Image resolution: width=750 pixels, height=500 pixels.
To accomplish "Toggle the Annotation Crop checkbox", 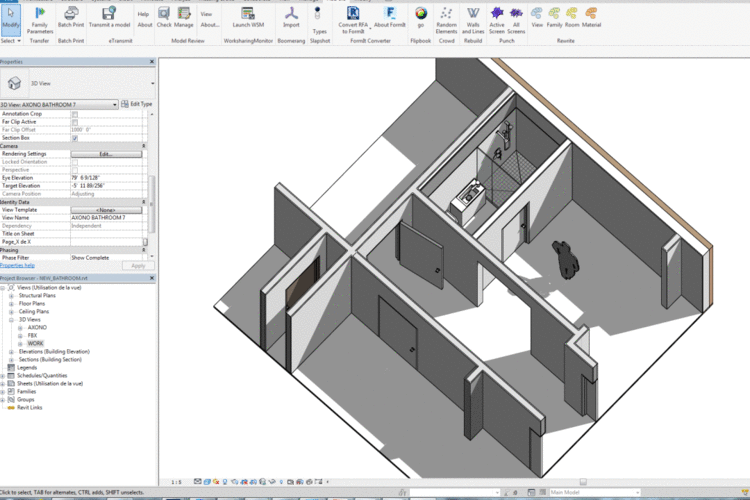I will 75,114.
